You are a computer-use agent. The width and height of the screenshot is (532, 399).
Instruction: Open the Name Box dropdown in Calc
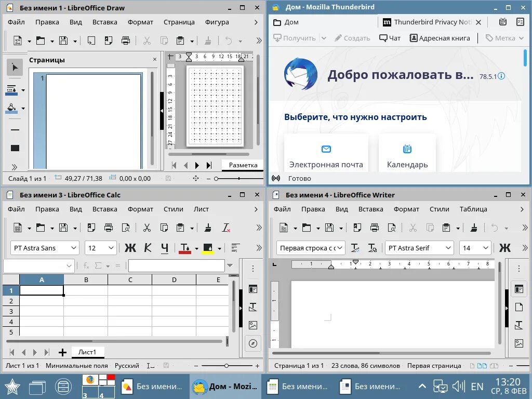tap(69, 266)
